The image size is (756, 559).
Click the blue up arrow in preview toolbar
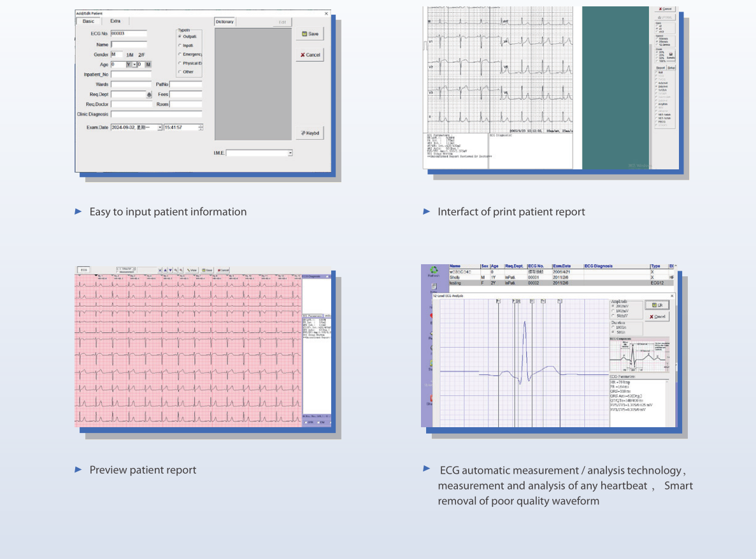point(164,270)
